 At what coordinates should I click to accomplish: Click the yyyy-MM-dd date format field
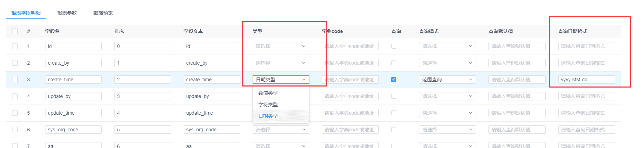pos(587,80)
